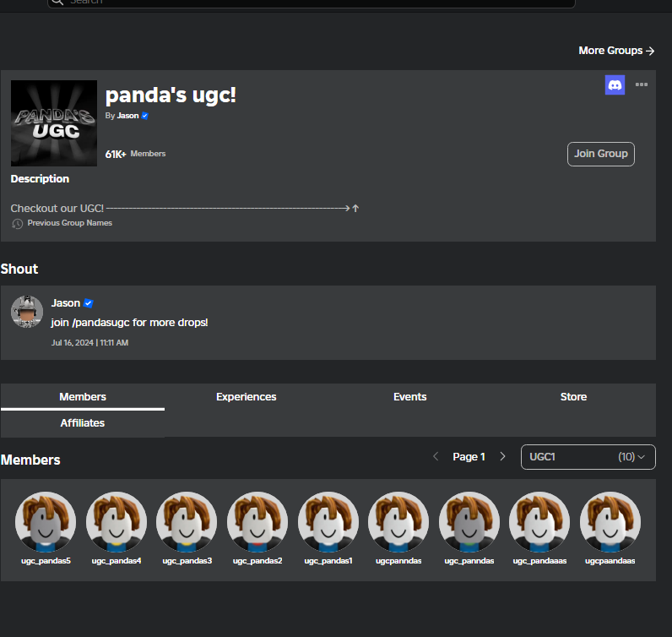The width and height of the screenshot is (672, 637).
Task: View Previous Group Names
Action: coord(69,223)
